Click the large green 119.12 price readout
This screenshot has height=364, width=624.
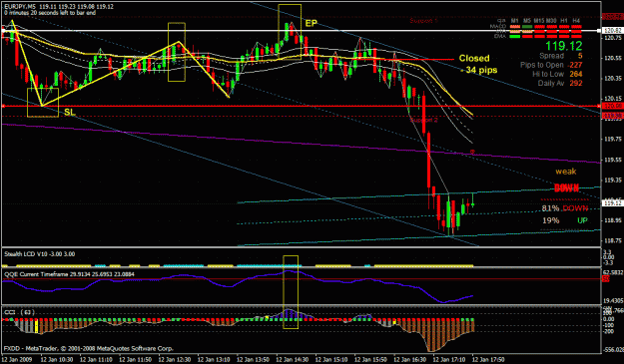(564, 46)
